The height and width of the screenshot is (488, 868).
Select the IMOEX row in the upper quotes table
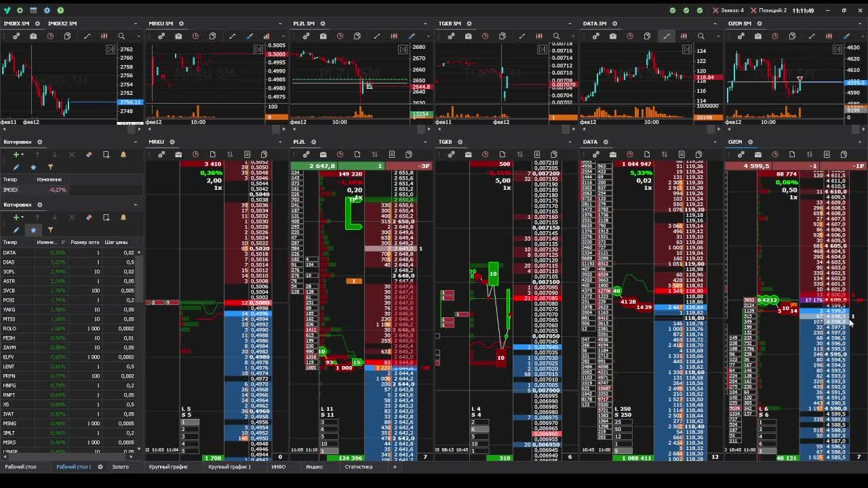click(x=72, y=190)
